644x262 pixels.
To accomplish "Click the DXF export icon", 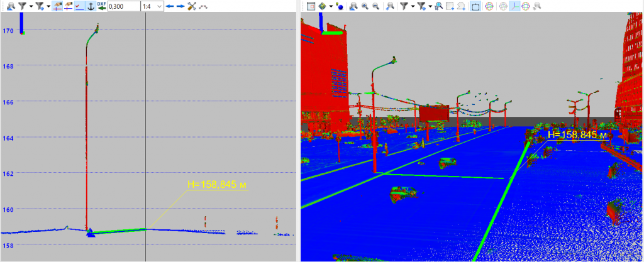I will [101, 6].
